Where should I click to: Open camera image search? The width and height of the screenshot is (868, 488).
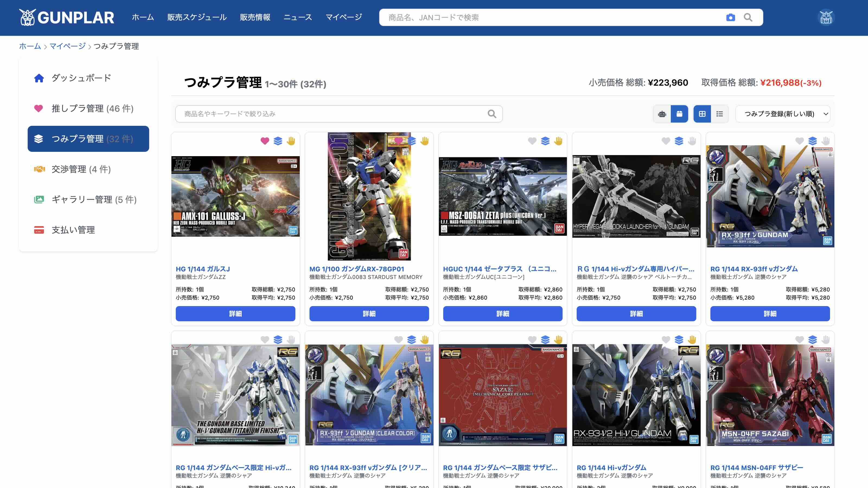click(730, 18)
